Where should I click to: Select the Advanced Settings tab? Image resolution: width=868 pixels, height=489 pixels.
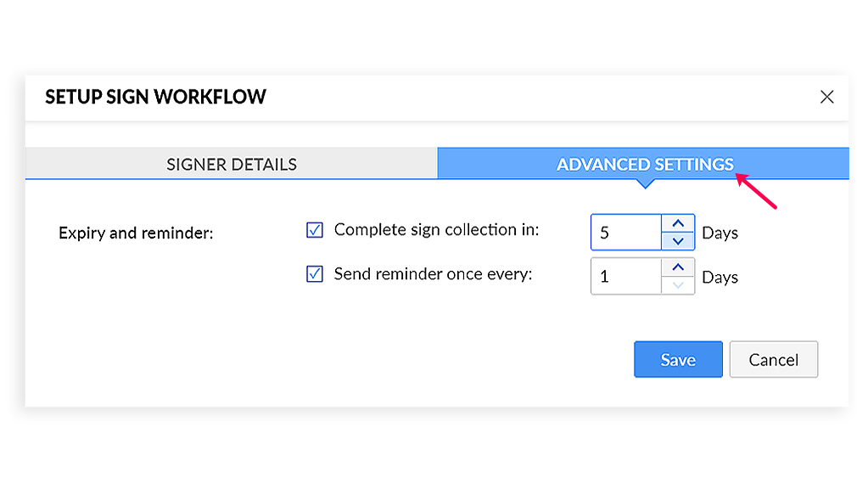point(643,164)
